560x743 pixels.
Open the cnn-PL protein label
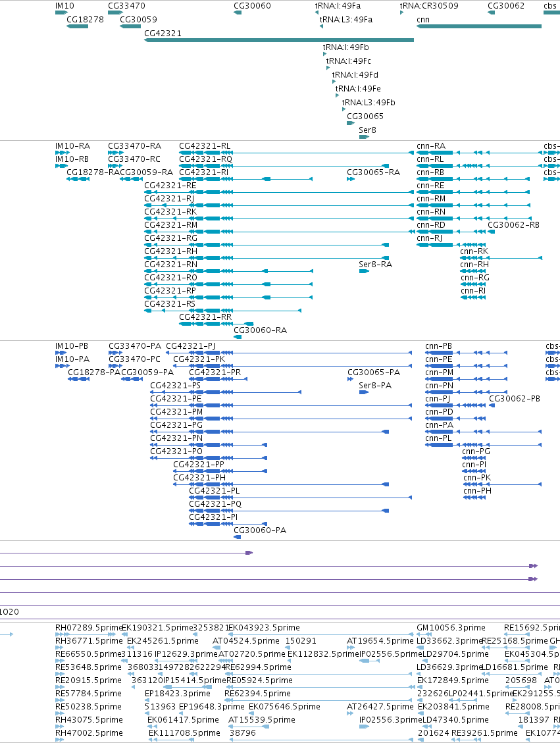(438, 438)
